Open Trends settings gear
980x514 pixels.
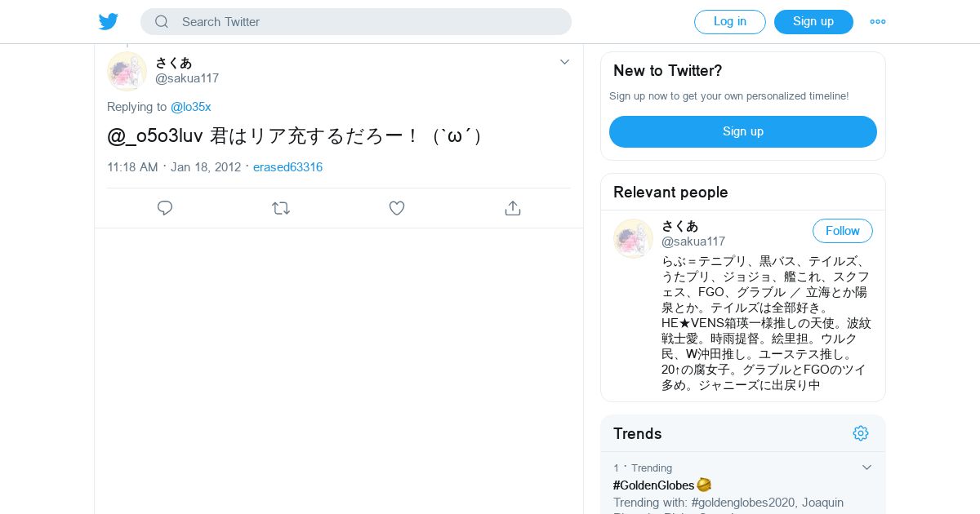click(x=861, y=433)
